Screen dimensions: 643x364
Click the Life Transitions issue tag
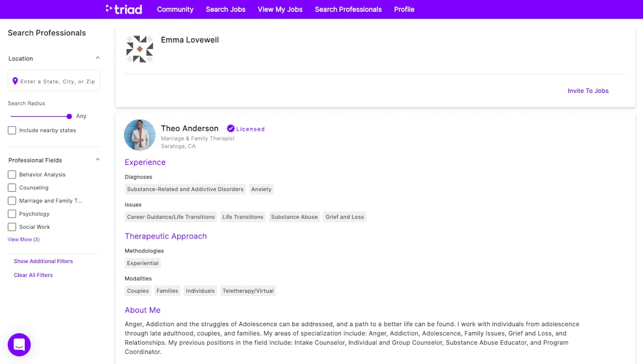[243, 217]
